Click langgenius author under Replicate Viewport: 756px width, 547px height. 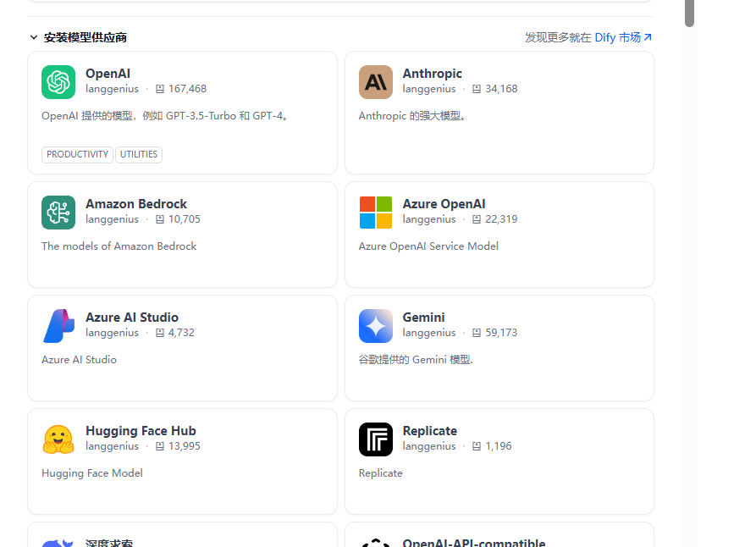click(x=429, y=446)
